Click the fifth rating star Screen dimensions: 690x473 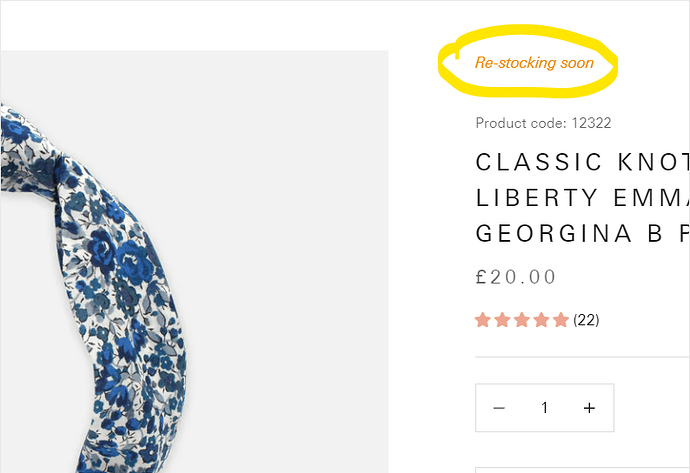[x=560, y=320]
